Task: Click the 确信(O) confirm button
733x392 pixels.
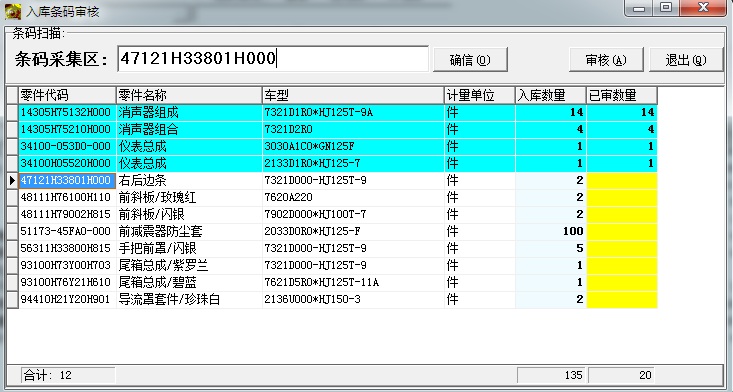Action: tap(470, 60)
